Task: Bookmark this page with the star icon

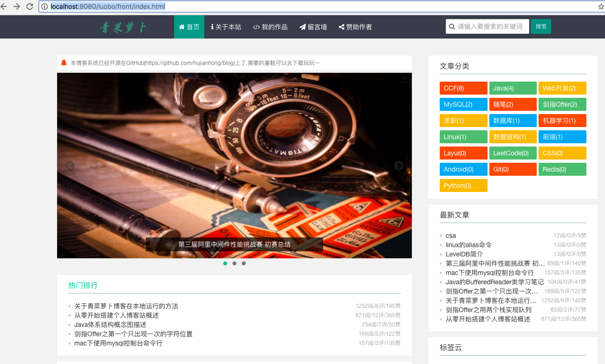Action: [601, 6]
